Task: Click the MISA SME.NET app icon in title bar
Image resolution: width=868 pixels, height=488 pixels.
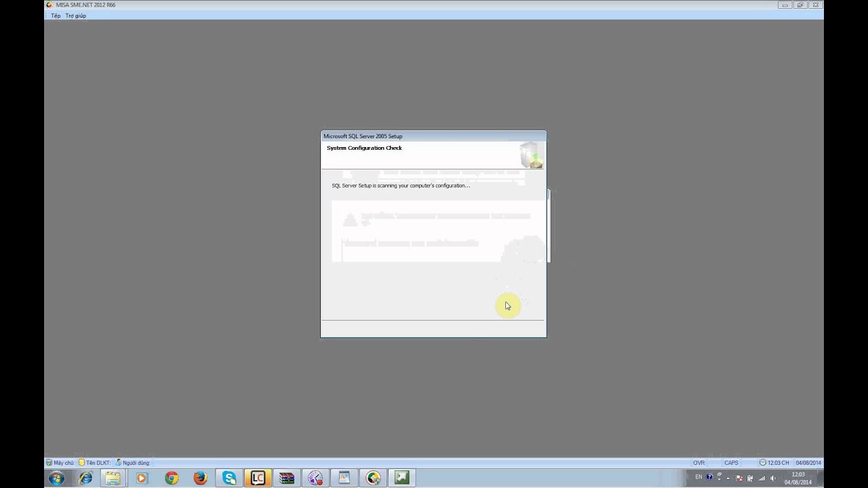Action: click(49, 5)
